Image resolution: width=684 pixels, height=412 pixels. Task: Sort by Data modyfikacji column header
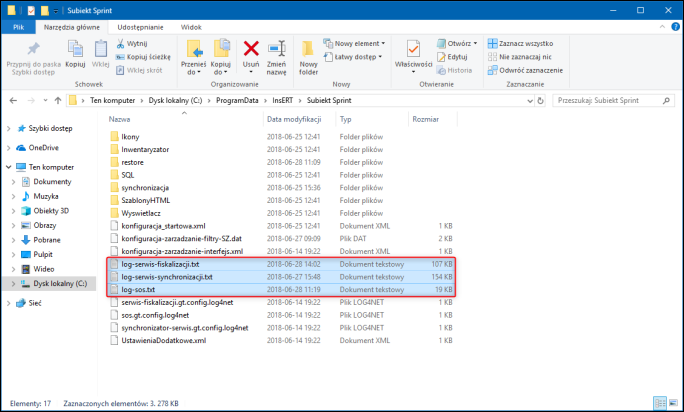point(294,119)
